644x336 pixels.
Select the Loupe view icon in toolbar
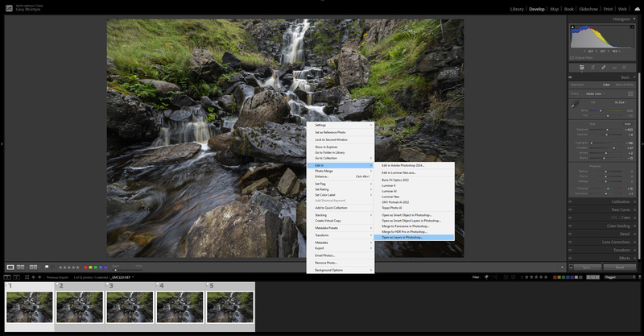10,267
